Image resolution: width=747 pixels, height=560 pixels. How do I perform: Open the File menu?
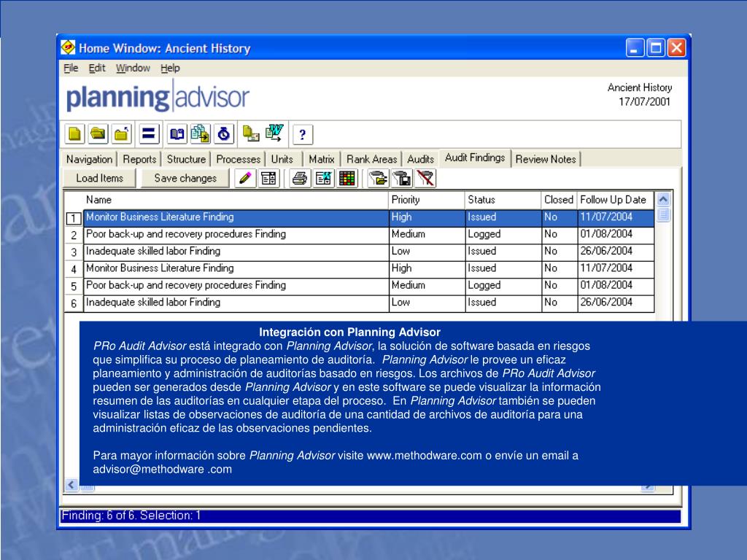(x=71, y=68)
